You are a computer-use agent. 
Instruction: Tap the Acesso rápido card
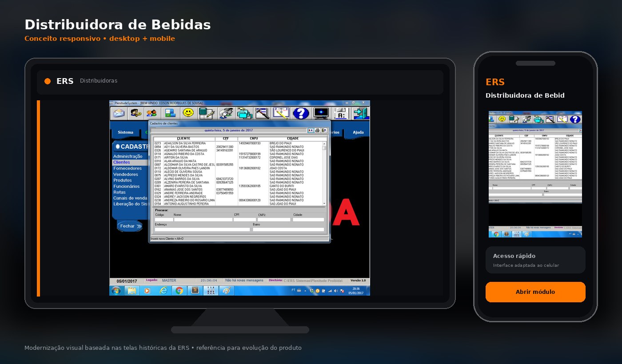point(535,260)
